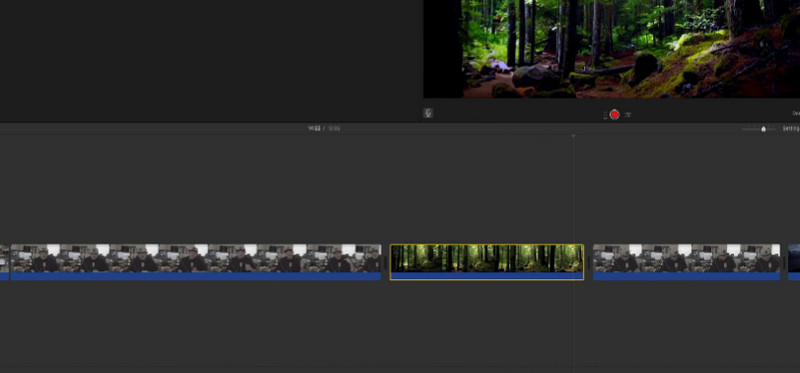Click the timeline timecode display

click(324, 129)
